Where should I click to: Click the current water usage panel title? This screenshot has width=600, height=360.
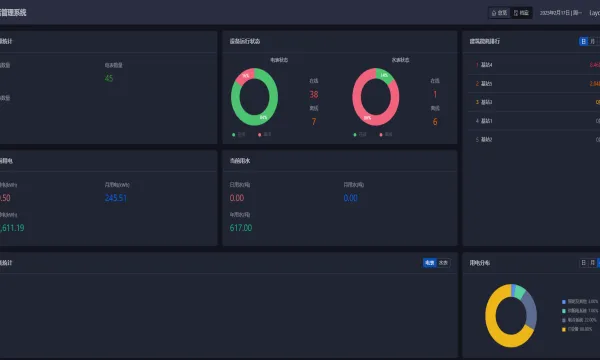tap(240, 161)
